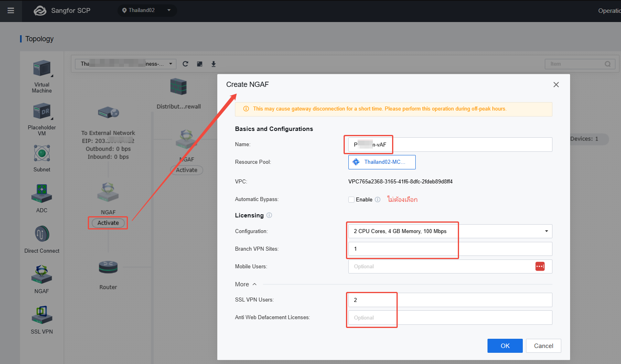Download the topology diagram
The height and width of the screenshot is (364, 621).
[x=214, y=64]
